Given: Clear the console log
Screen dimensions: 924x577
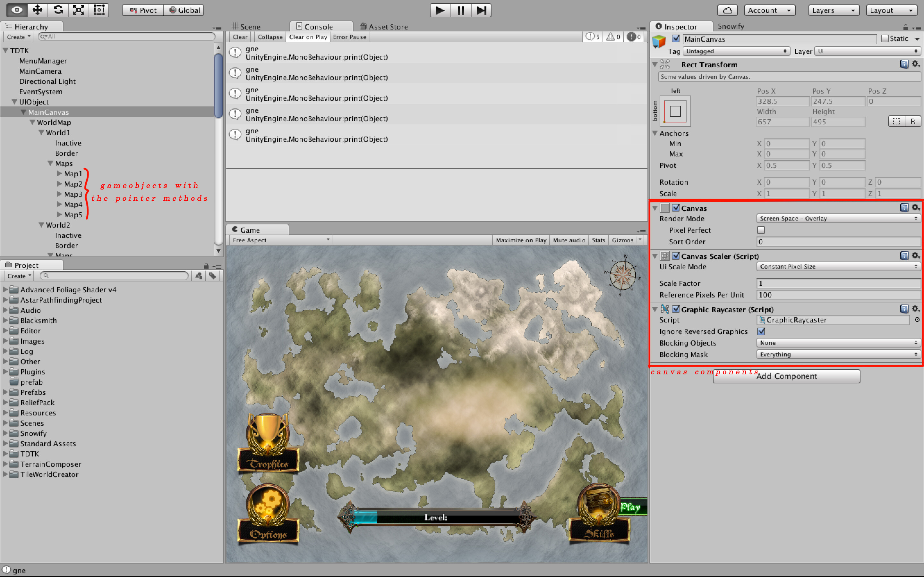Looking at the screenshot, I should pos(240,37).
